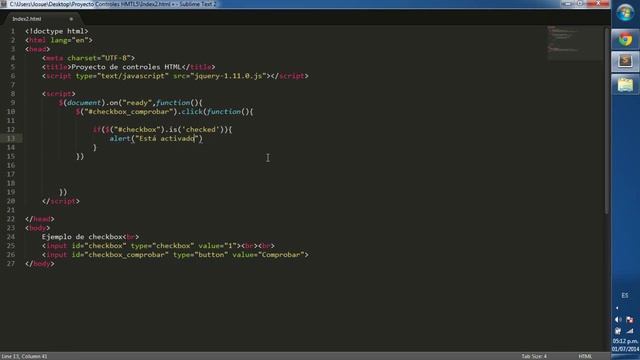This screenshot has height=360, width=640.
Task: Click "#checkbox_comprobar" selector on line 10
Action: pyautogui.click(x=128, y=111)
